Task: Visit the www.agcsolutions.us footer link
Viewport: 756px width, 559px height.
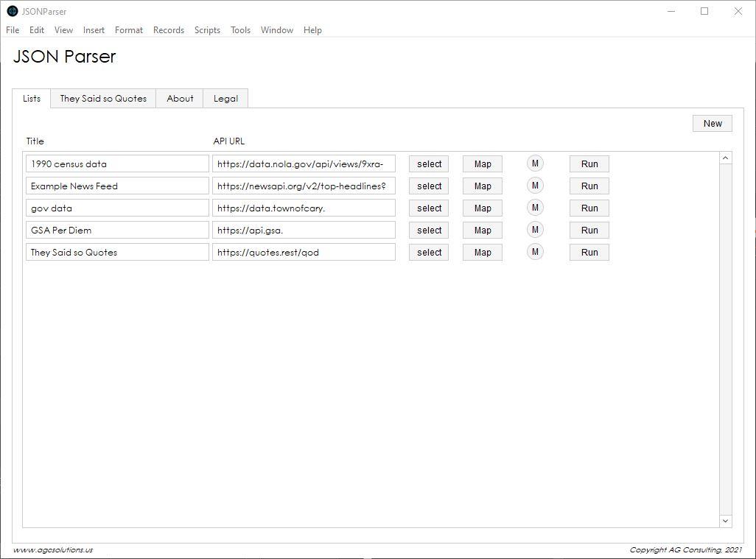Action: click(x=53, y=550)
